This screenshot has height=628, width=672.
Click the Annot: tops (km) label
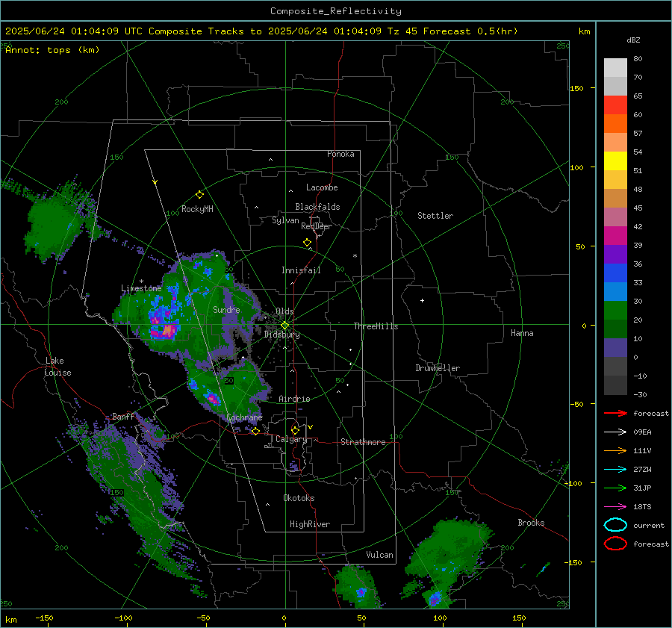pos(52,50)
